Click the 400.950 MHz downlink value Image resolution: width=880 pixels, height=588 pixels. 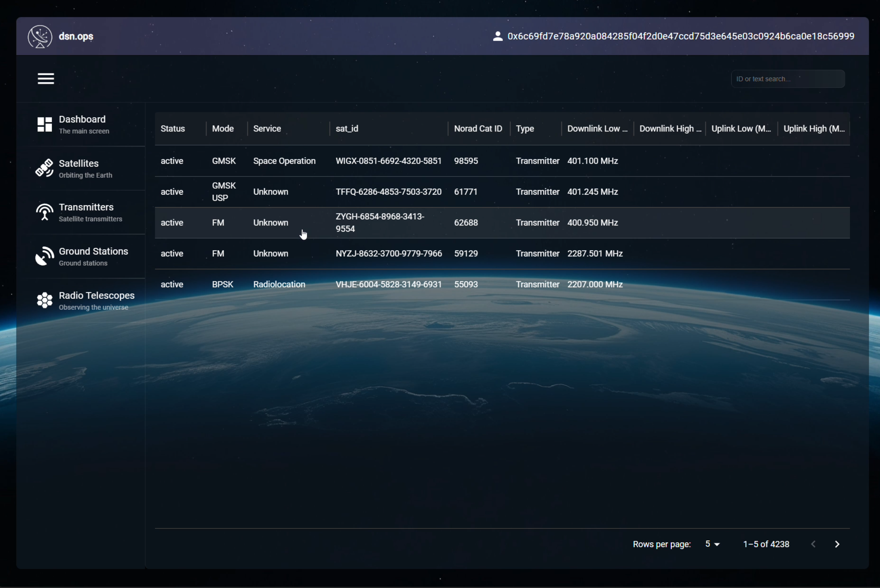[592, 223]
